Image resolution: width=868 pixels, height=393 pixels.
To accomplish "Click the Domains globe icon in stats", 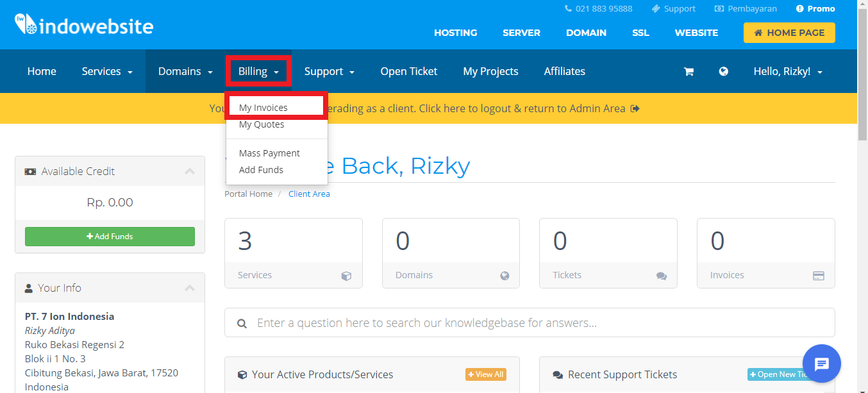I will (505, 276).
